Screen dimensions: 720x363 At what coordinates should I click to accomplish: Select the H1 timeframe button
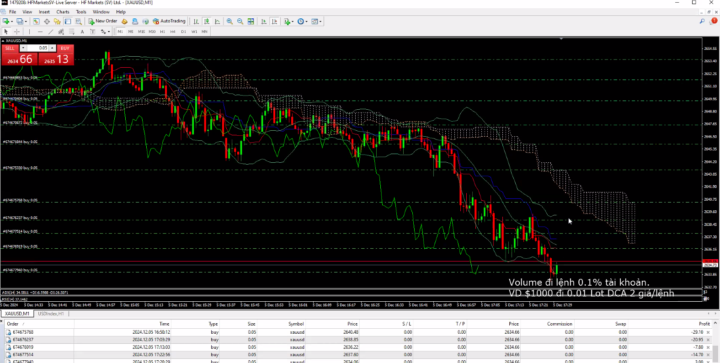(x=163, y=32)
